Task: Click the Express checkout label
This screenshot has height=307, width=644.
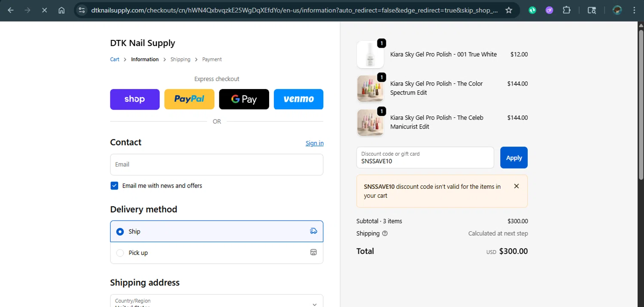Action: (x=217, y=79)
